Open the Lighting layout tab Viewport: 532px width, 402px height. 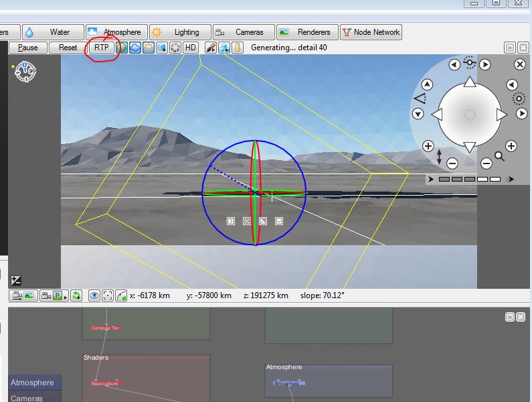coord(180,32)
